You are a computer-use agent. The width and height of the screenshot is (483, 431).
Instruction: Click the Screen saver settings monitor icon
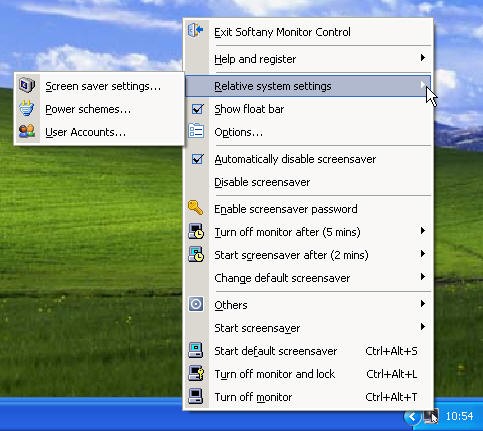[27, 85]
